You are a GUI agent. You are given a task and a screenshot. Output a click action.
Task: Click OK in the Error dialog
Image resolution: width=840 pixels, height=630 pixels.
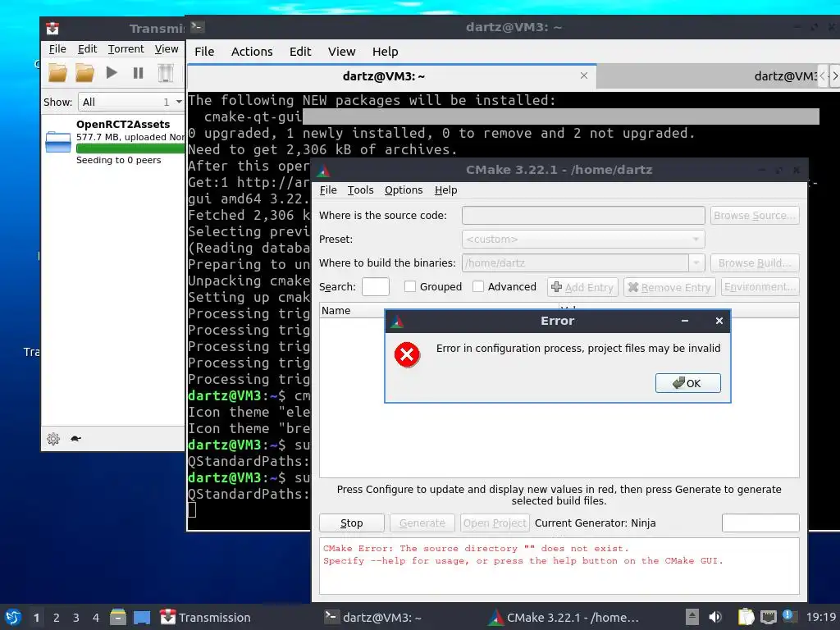[x=688, y=383]
